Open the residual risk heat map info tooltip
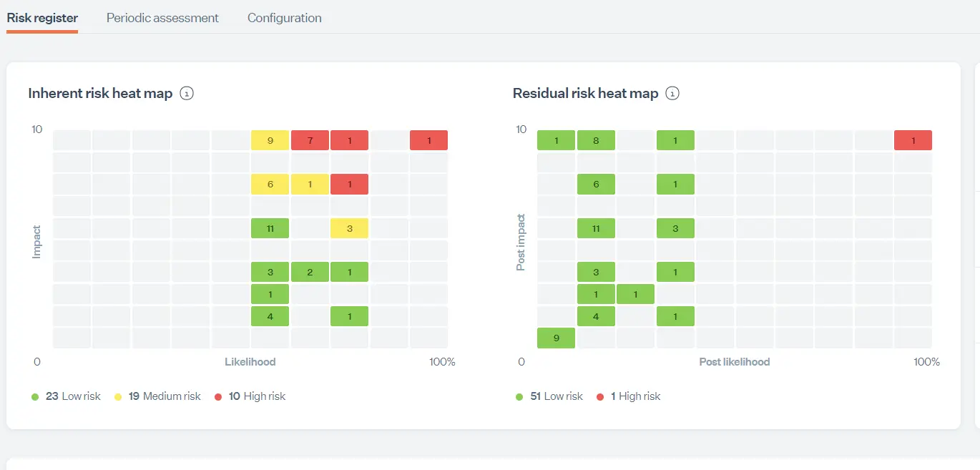 coord(672,93)
